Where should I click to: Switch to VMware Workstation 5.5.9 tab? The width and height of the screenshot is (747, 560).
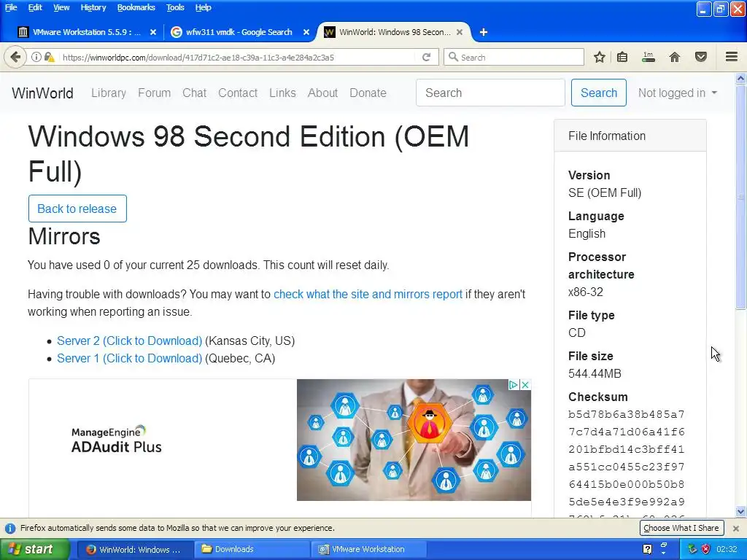coord(86,32)
